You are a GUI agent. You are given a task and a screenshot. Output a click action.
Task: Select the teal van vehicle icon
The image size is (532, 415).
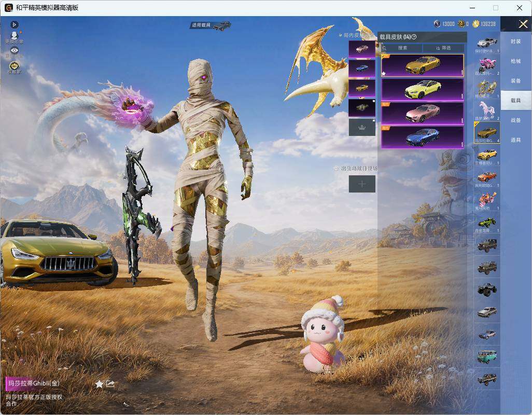point(487,356)
